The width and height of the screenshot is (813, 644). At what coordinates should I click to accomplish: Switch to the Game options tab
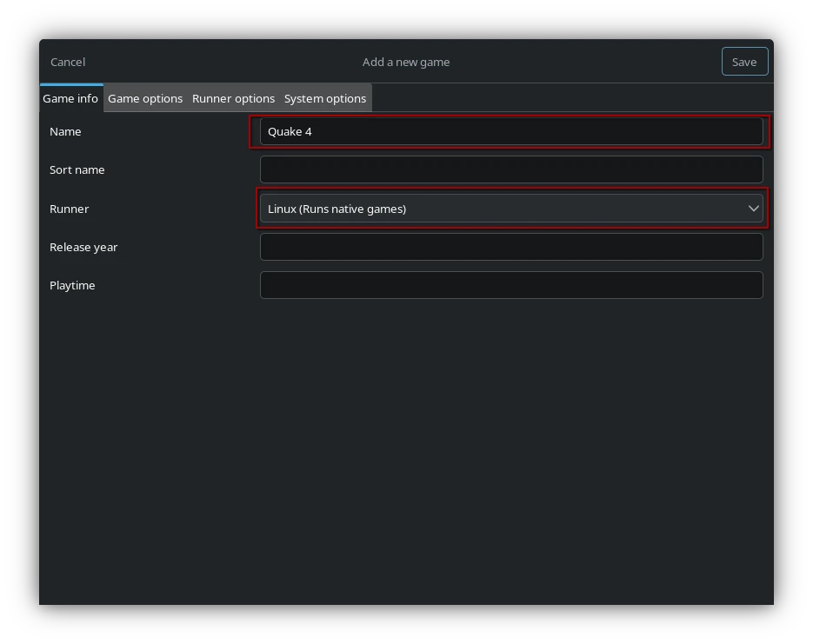(145, 98)
